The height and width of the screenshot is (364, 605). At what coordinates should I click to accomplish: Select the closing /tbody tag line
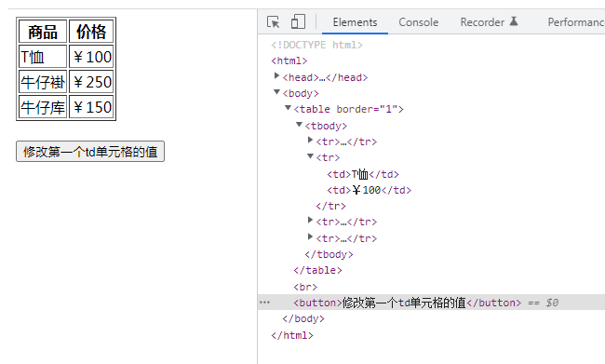coord(329,254)
